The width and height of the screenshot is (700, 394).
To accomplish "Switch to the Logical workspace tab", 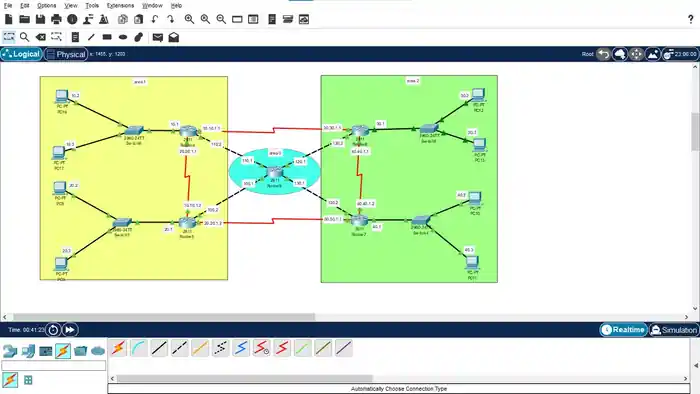I will coord(21,54).
